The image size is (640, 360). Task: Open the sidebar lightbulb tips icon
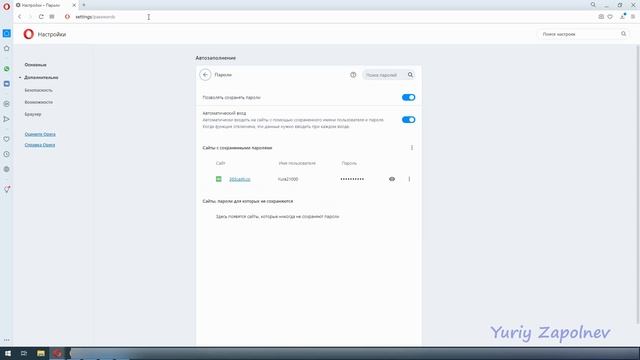7,189
